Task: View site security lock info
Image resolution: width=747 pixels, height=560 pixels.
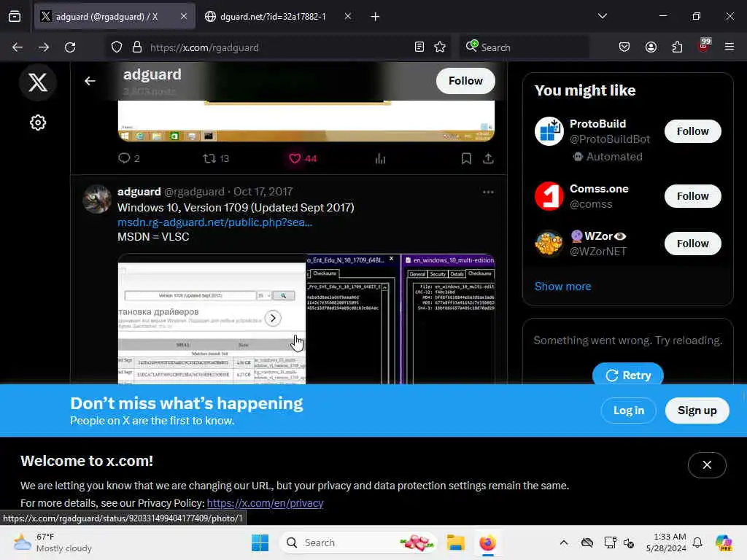Action: click(137, 47)
